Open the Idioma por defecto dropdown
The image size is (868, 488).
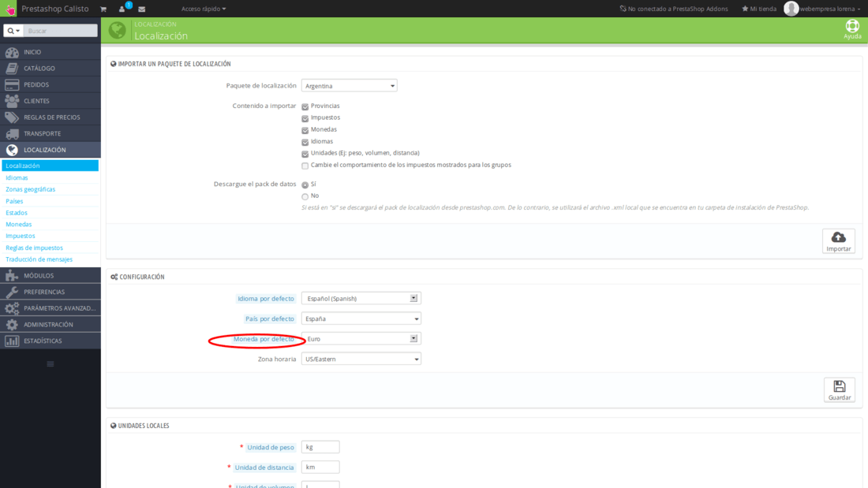click(x=361, y=298)
